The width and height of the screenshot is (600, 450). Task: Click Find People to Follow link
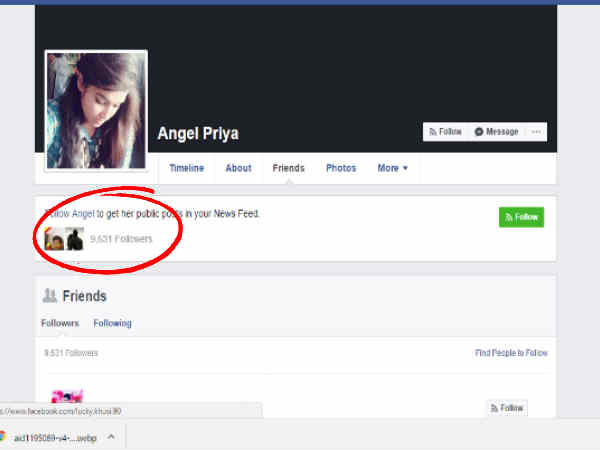[511, 353]
